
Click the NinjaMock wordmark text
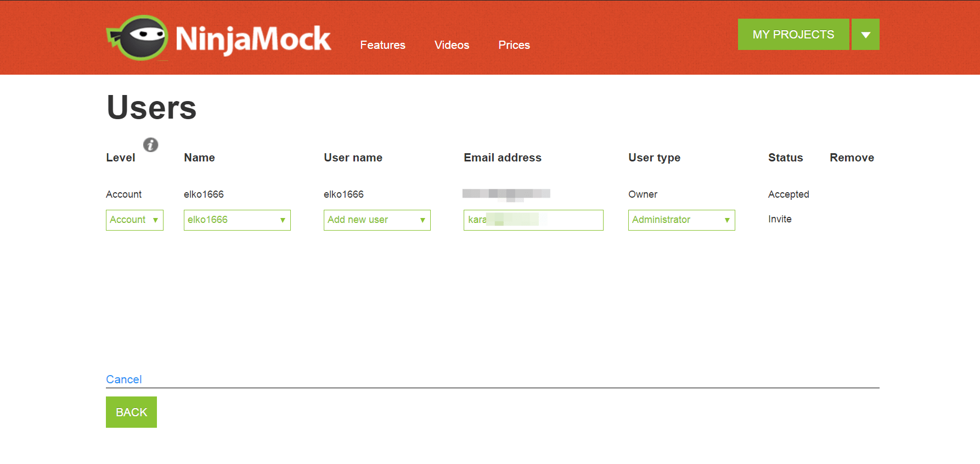tap(253, 40)
